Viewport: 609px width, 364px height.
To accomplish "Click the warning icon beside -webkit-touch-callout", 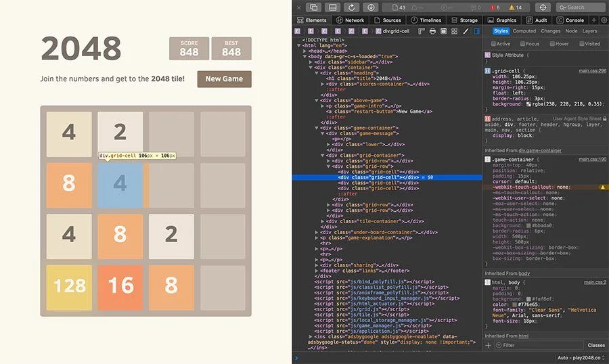I will (603, 187).
